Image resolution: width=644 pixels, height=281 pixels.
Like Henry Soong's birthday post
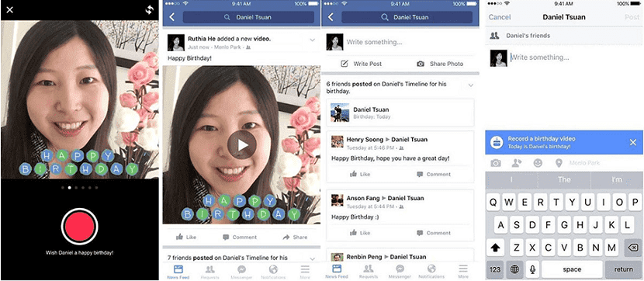pyautogui.click(x=360, y=174)
